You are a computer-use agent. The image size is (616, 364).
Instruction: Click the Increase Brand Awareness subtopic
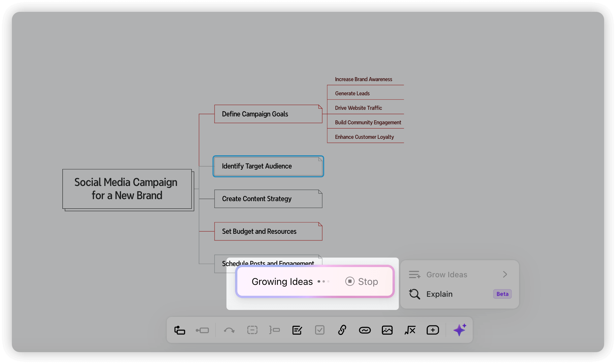pyautogui.click(x=363, y=79)
